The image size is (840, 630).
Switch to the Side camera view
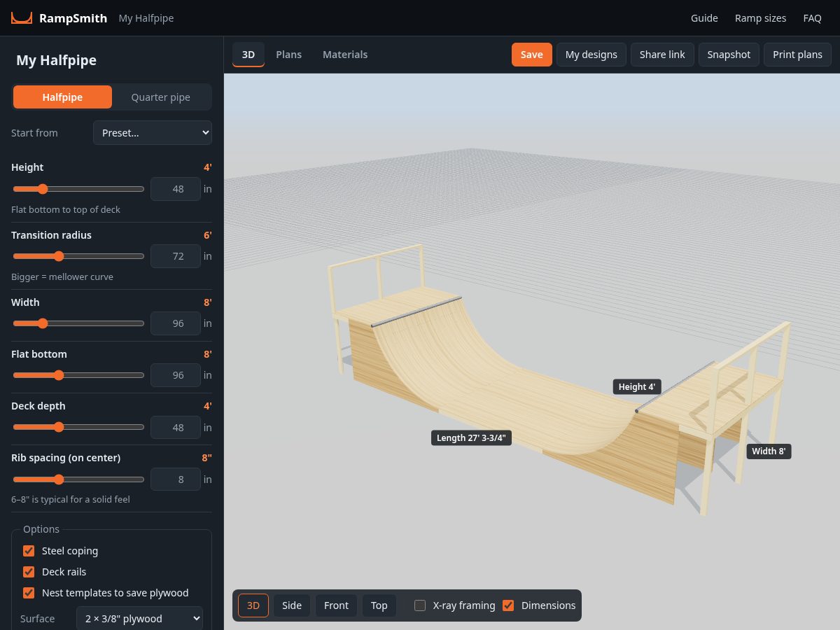point(292,605)
